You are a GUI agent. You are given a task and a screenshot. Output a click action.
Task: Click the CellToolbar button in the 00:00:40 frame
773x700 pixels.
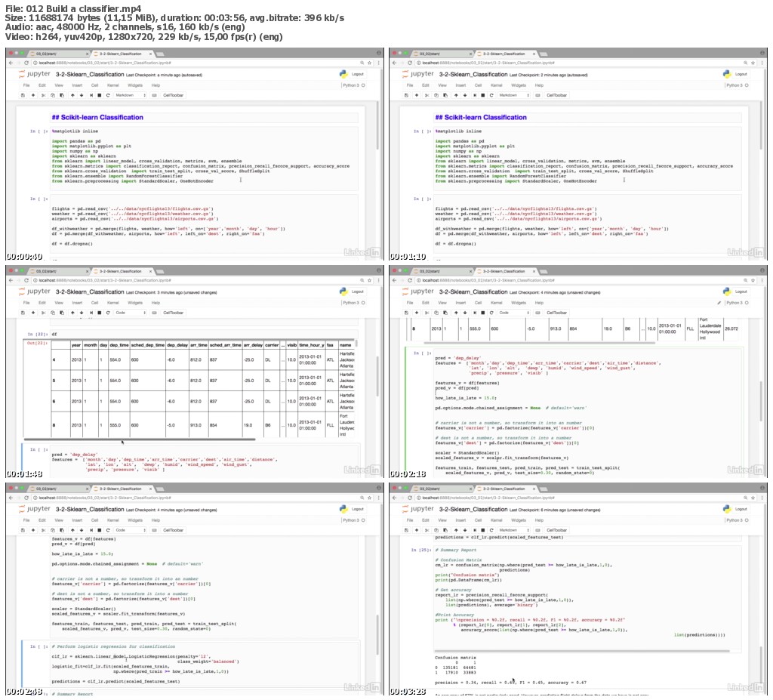[x=173, y=95]
